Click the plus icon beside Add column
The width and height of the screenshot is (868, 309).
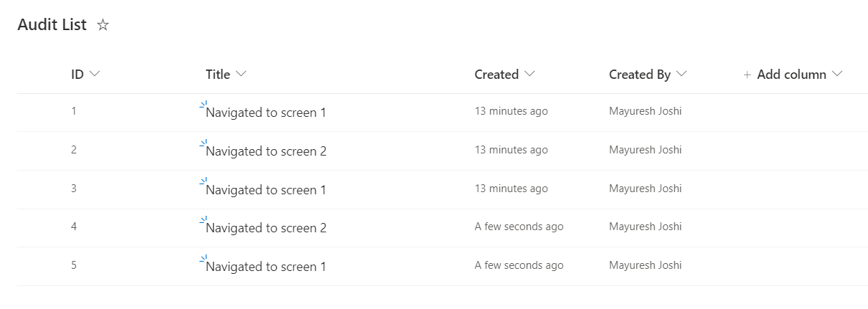pyautogui.click(x=747, y=75)
